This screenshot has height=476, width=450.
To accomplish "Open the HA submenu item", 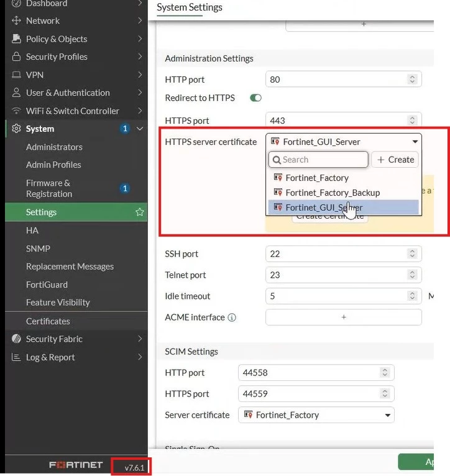I will coord(32,231).
